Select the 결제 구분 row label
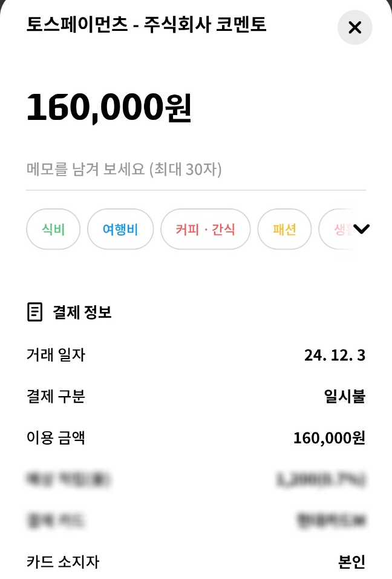Viewport: 392px width, 579px height. coord(56,397)
